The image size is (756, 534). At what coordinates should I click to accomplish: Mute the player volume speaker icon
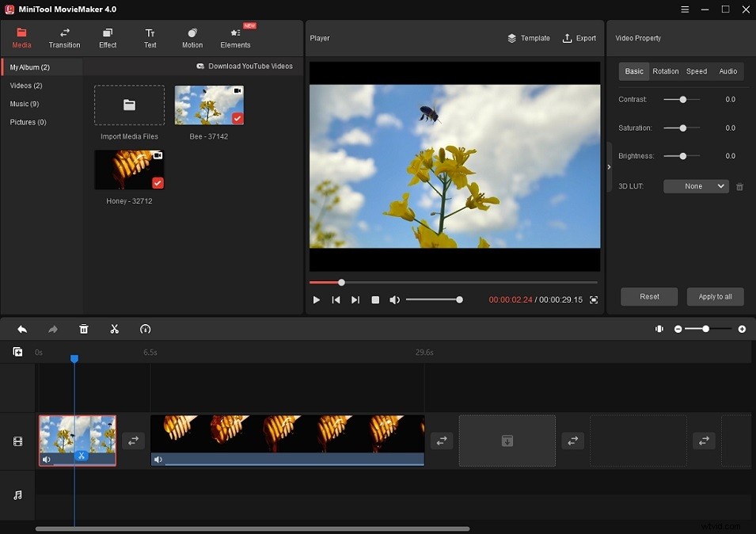point(394,299)
